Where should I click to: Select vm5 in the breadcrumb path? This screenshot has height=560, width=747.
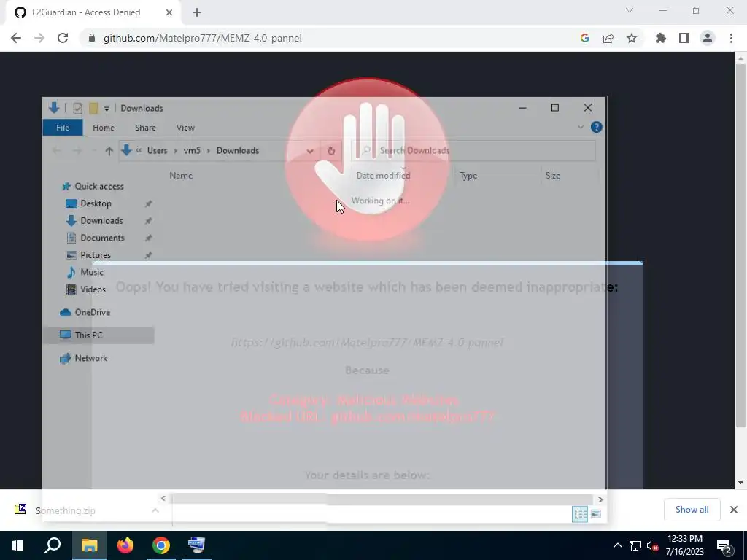pos(192,150)
